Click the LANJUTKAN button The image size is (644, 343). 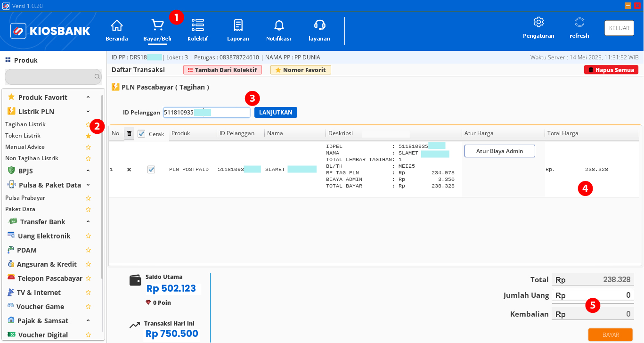276,113
